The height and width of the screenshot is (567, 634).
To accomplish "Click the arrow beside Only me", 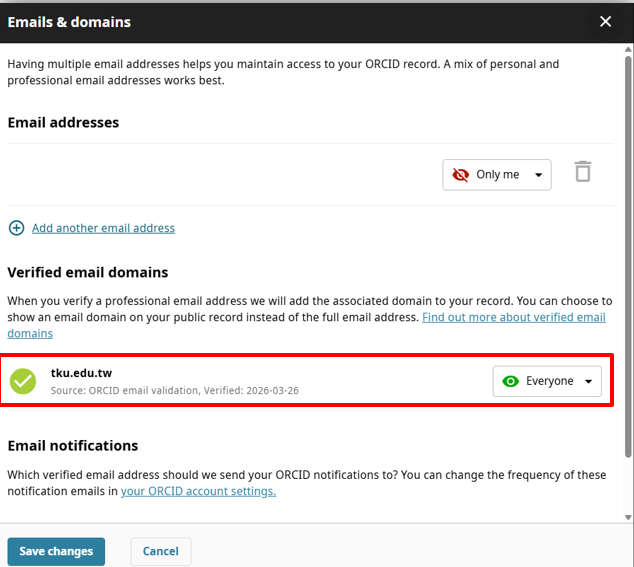I will [x=538, y=175].
